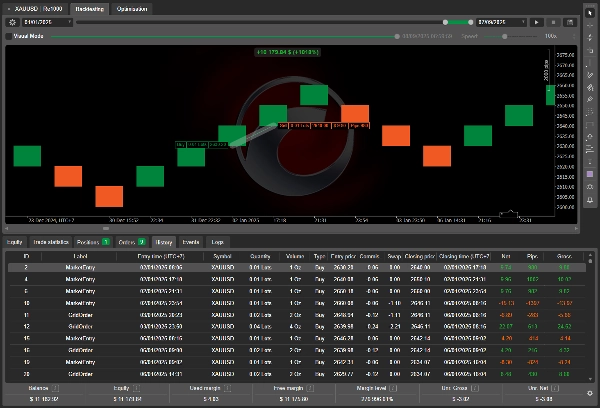Enable the Visual Mode checkbox
The image size is (600, 408).
pyautogui.click(x=9, y=36)
